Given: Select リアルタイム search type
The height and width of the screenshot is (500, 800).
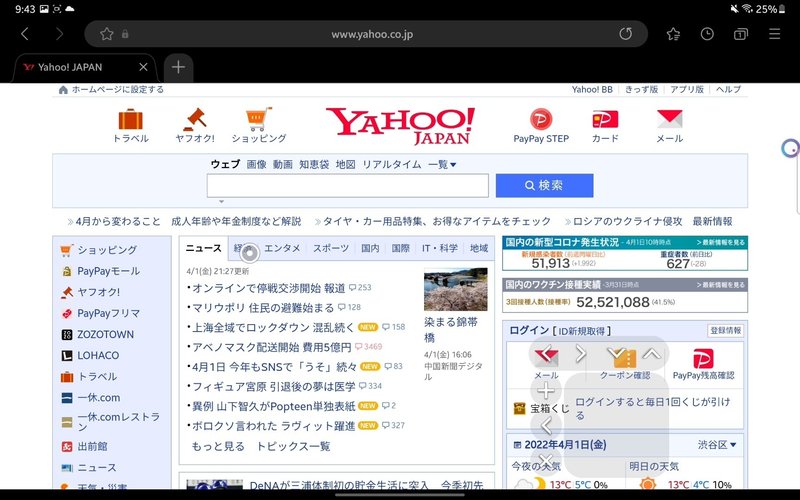Looking at the screenshot, I should [x=392, y=164].
